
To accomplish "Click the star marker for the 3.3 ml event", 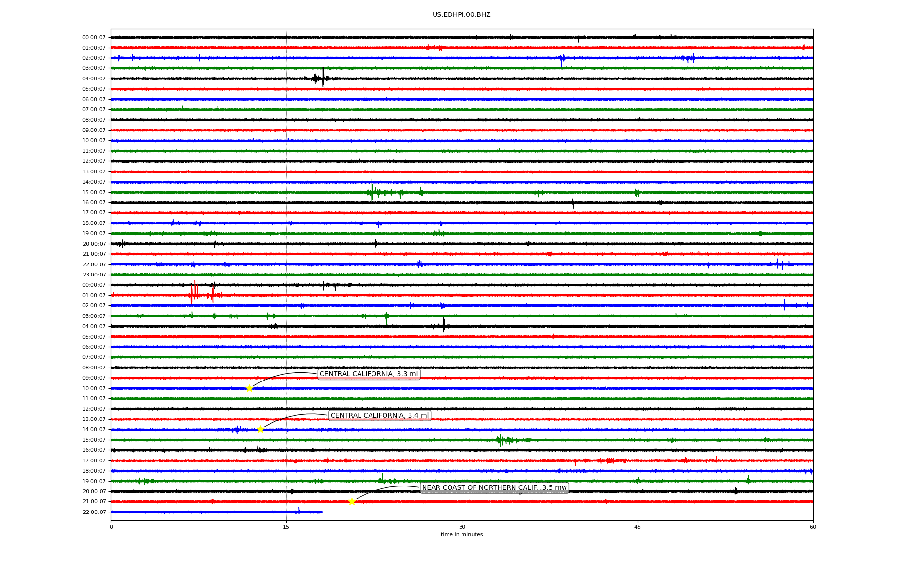I will pos(249,388).
